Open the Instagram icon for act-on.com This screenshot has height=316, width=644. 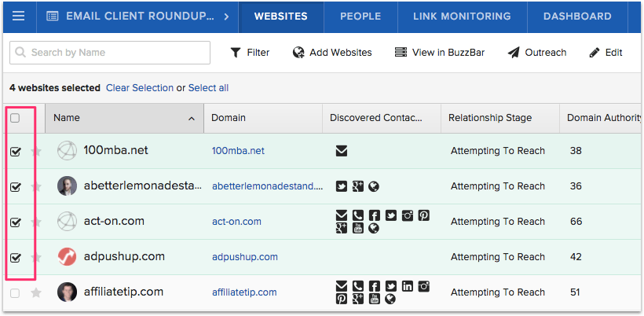pyautogui.click(x=407, y=215)
